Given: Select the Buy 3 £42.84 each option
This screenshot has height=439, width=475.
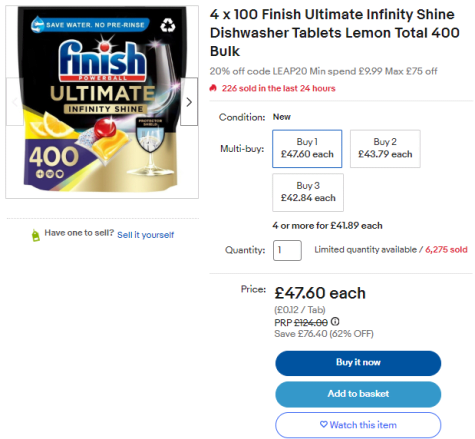Looking at the screenshot, I should (x=308, y=192).
